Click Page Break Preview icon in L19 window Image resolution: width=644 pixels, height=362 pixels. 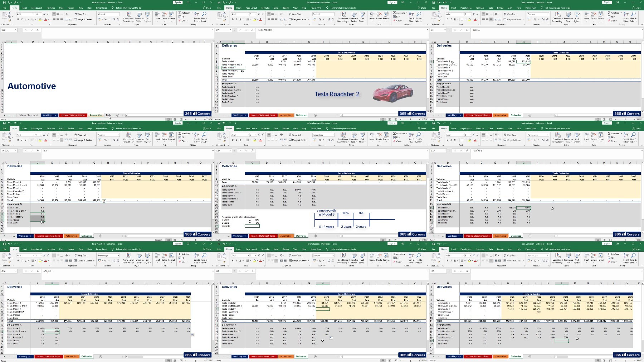[610, 361]
